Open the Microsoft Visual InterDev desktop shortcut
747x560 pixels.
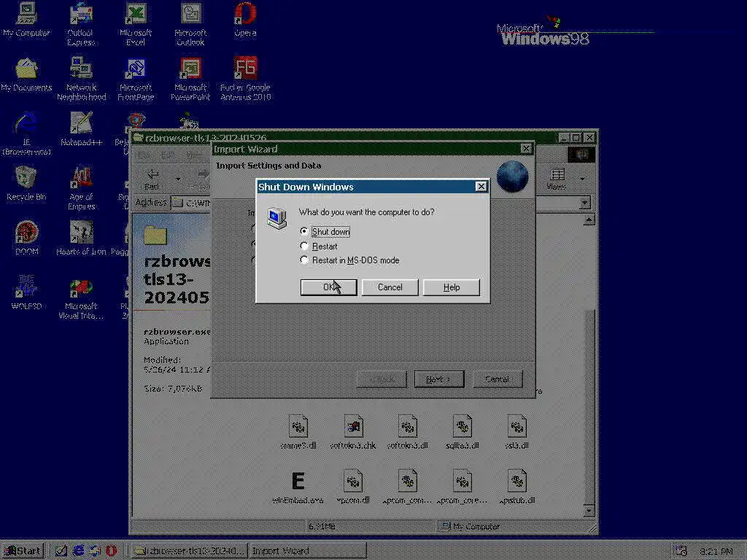(81, 297)
